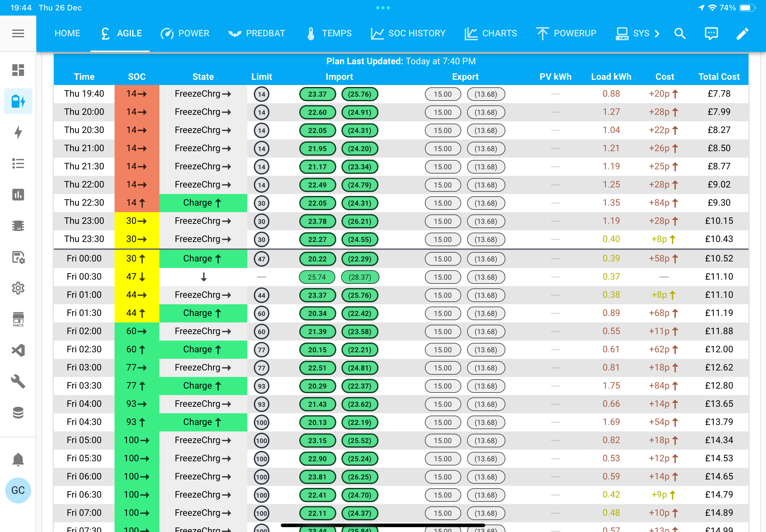Image resolution: width=766 pixels, height=532 pixels.
Task: Click the Thu 22:30 Charge state cell
Action: (x=203, y=203)
